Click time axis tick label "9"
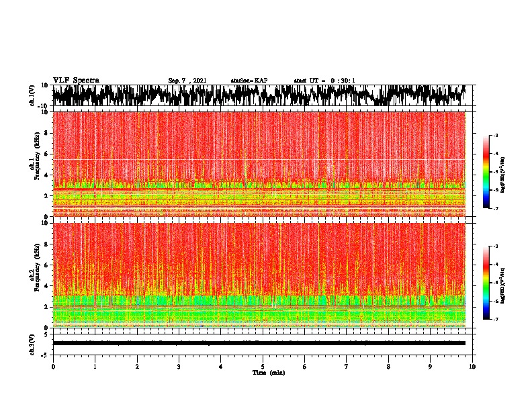 point(430,367)
